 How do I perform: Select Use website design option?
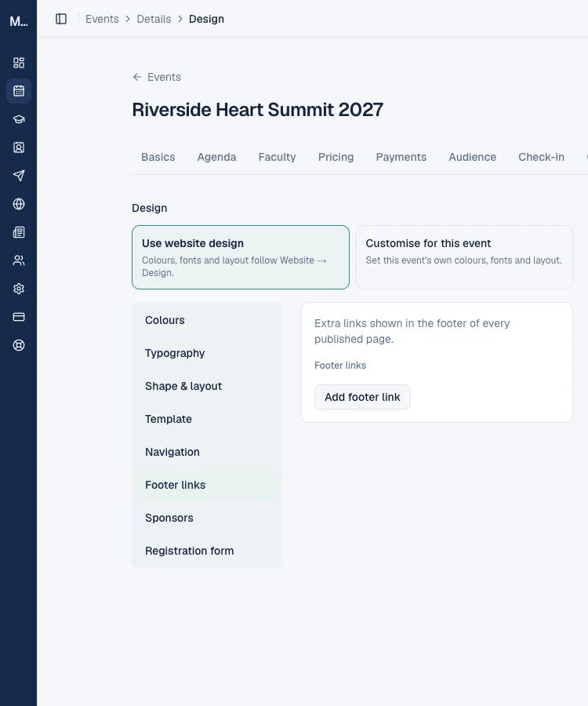coord(241,257)
